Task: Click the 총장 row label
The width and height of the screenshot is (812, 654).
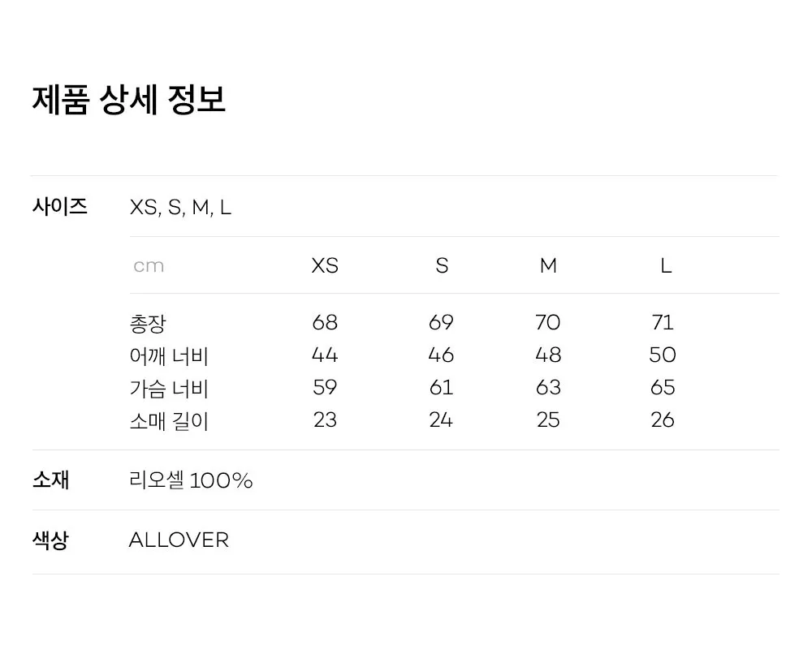Action: [x=148, y=324]
